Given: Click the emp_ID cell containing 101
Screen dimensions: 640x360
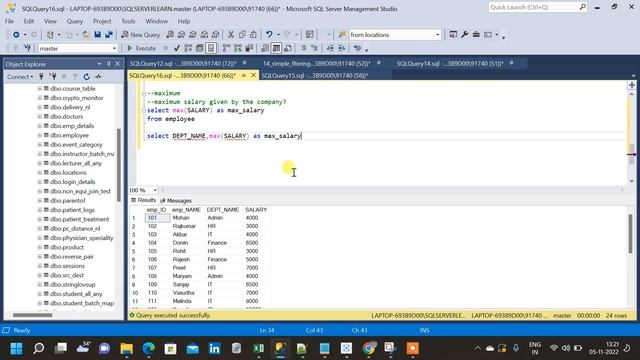Looking at the screenshot, I should point(157,218).
